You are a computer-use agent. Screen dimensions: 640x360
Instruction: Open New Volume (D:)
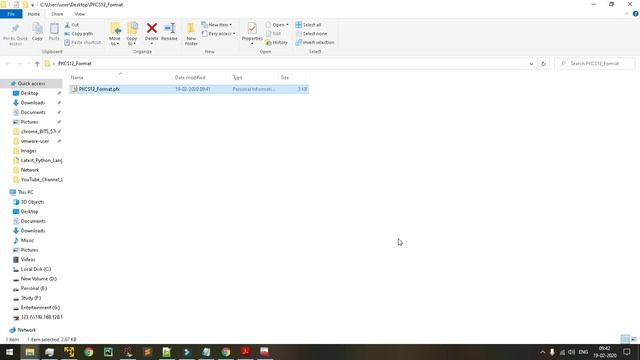point(38,279)
